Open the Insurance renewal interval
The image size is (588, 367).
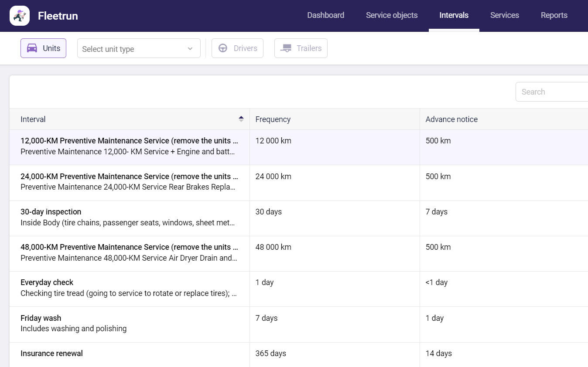point(51,353)
